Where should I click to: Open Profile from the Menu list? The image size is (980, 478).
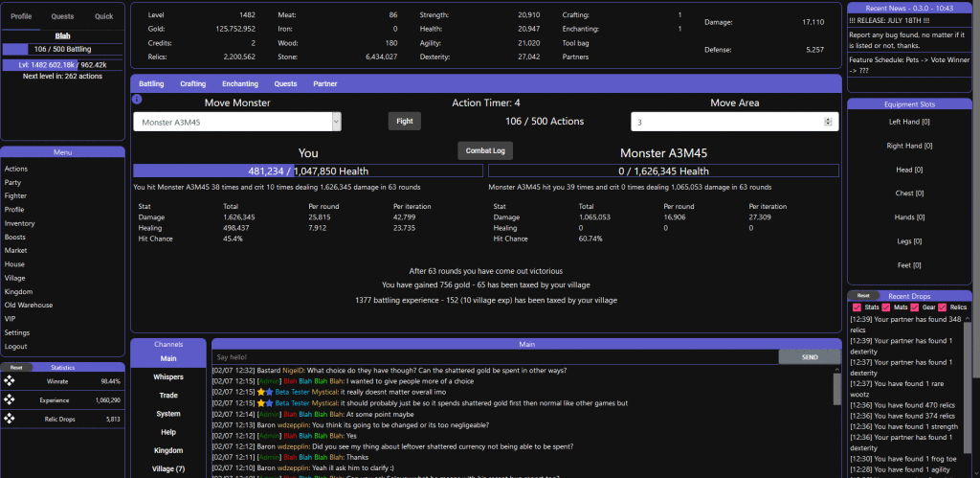(13, 210)
